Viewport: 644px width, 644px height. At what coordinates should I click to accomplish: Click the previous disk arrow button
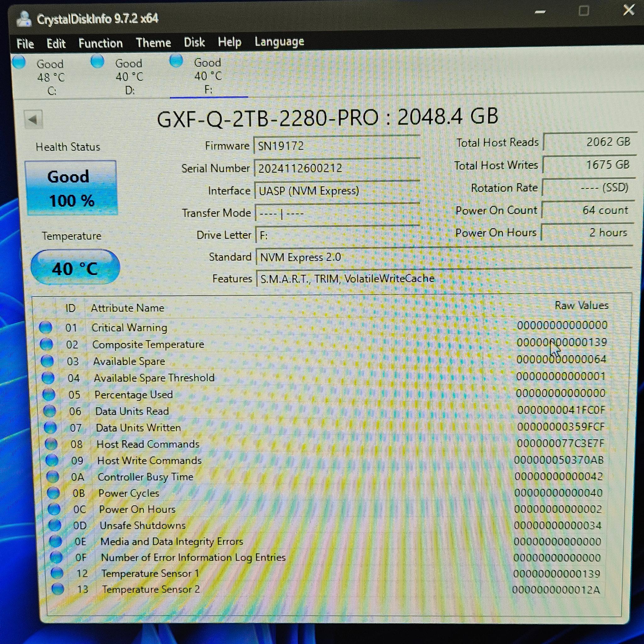[x=33, y=119]
